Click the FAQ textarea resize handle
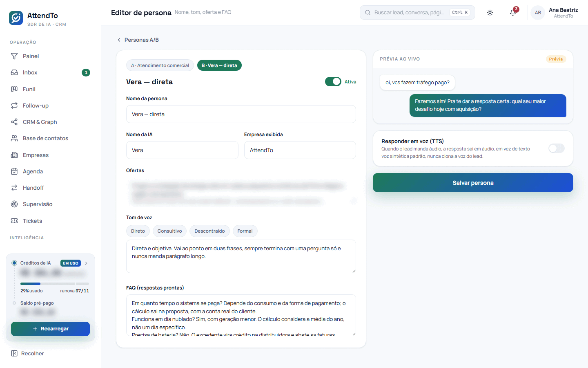Screen dimensions: 588x368 354,334
